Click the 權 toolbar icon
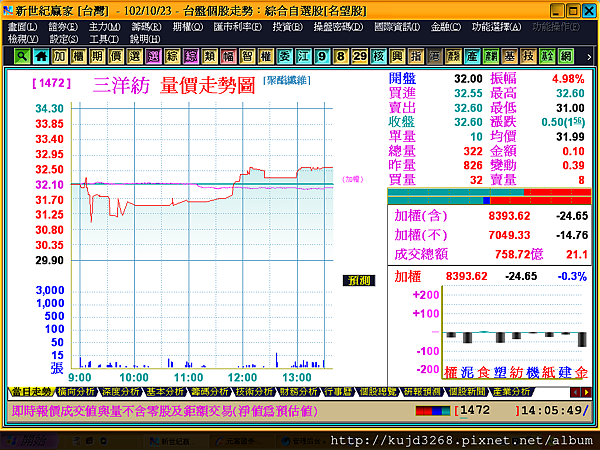 pos(266,57)
